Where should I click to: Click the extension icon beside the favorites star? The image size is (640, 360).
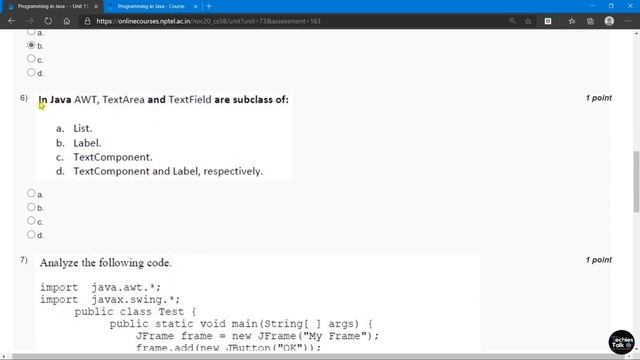(x=548, y=21)
